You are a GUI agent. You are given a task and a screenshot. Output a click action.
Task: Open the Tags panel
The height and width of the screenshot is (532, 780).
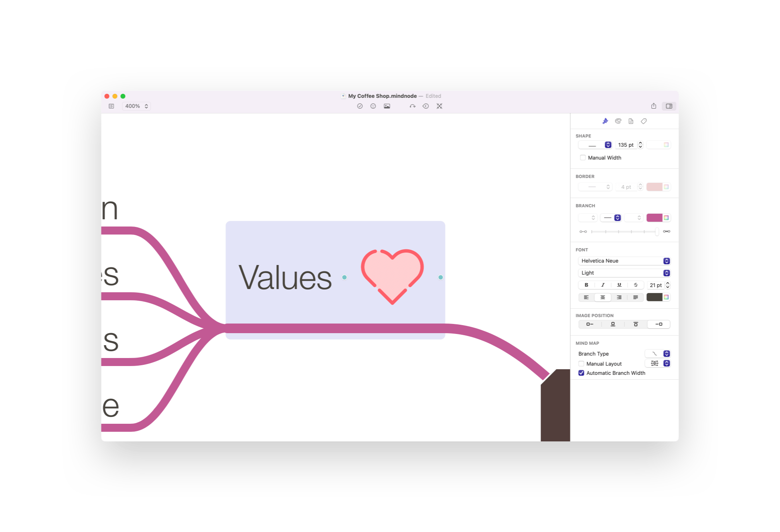(x=644, y=121)
